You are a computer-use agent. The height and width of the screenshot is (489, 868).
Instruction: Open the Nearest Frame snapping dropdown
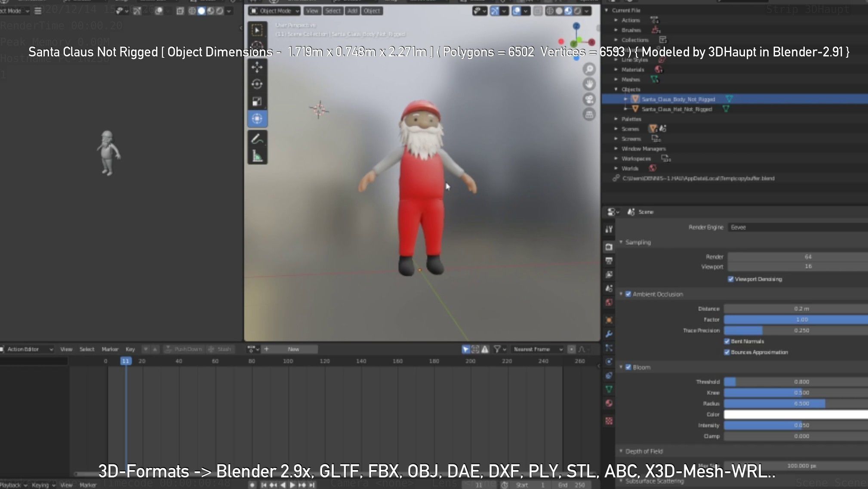point(537,350)
